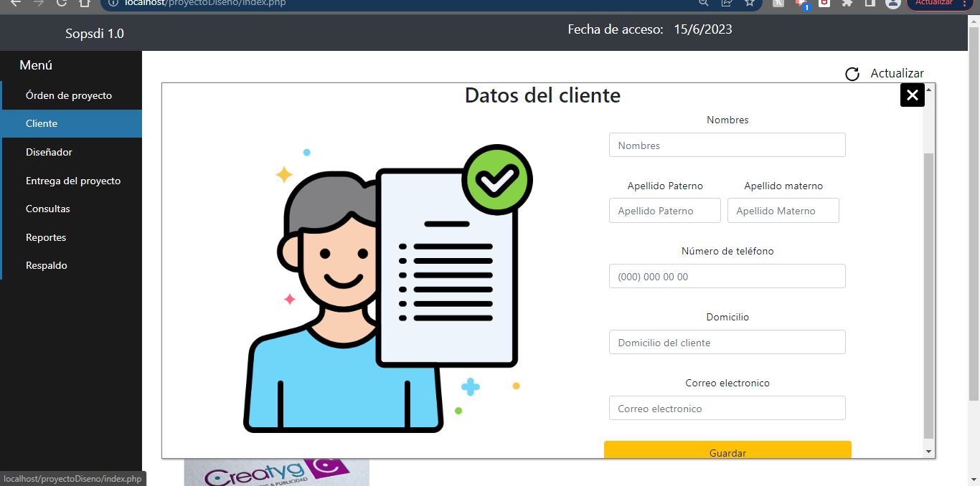980x486 pixels.
Task: Open the browser extensions puzzle icon
Action: click(x=847, y=3)
